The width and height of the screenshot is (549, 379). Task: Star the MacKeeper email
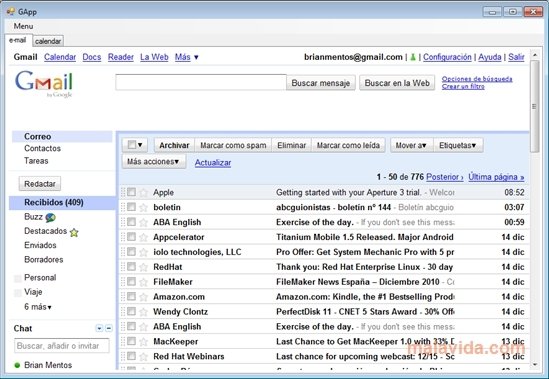pos(143,342)
